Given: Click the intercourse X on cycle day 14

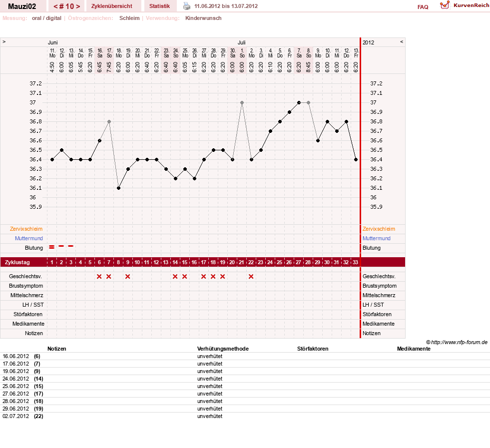Looking at the screenshot, I should coord(175,277).
